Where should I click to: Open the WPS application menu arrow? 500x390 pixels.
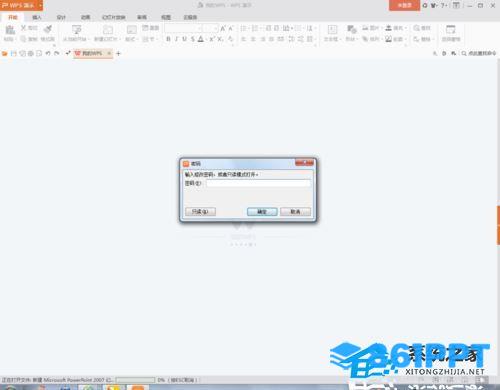(x=40, y=5)
